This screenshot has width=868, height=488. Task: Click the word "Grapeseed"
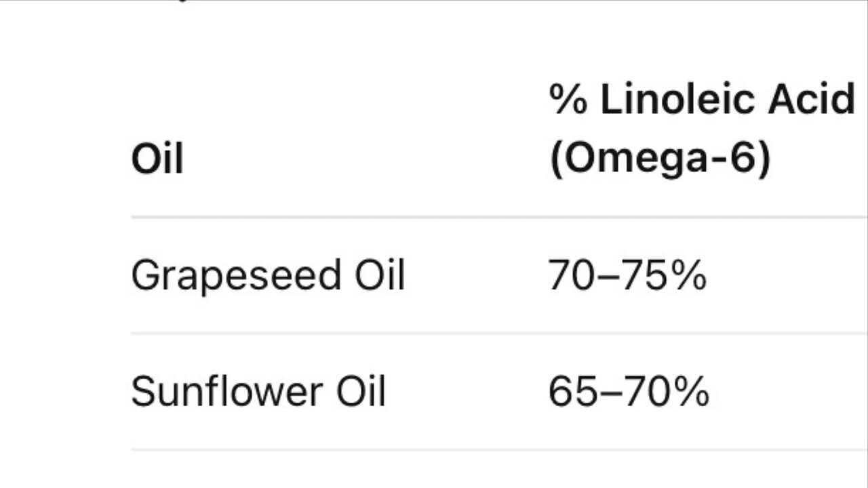(236, 276)
